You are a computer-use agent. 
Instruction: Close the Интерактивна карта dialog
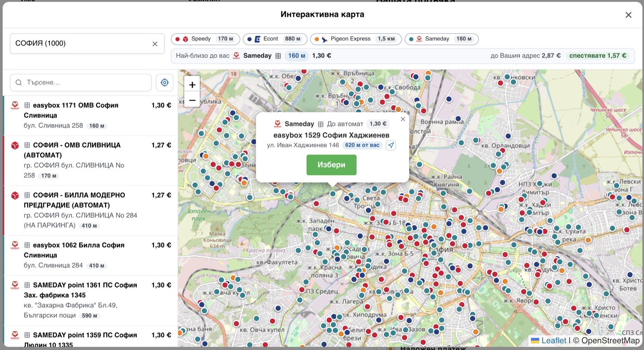coord(628,15)
